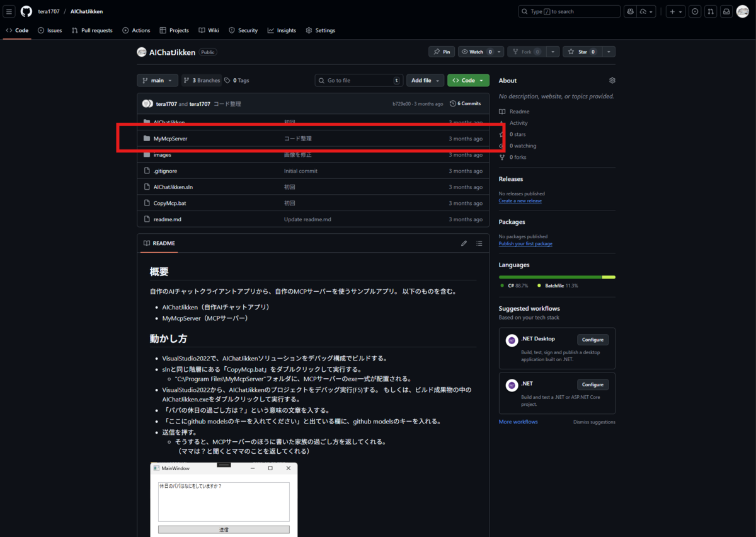The width and height of the screenshot is (756, 537).
Task: Edit the README with the pencil icon
Action: point(464,243)
